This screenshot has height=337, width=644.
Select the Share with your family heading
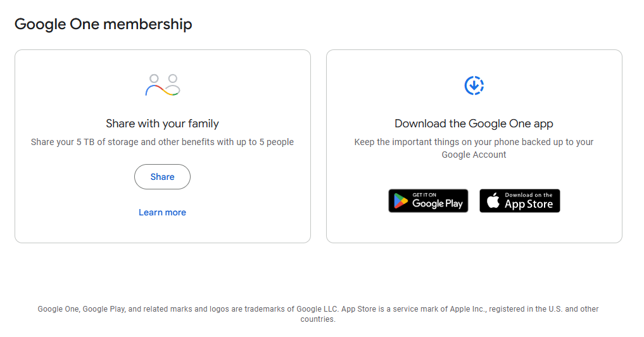[162, 124]
